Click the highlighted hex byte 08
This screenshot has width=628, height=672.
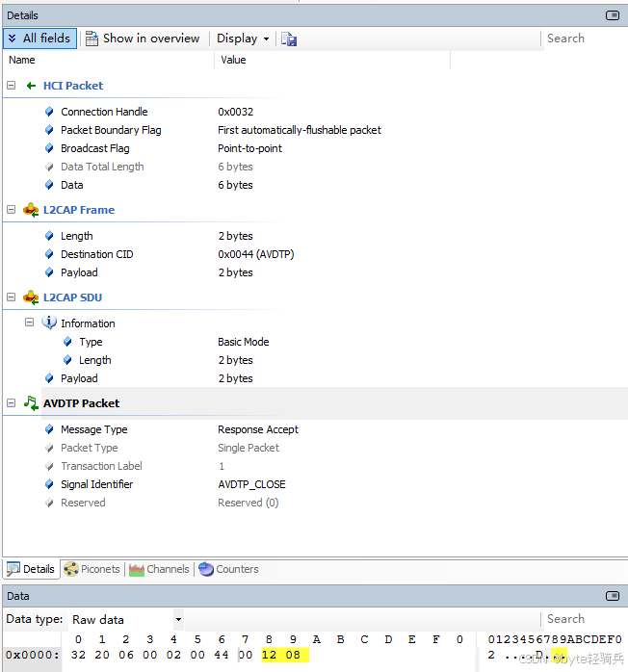pyautogui.click(x=293, y=655)
